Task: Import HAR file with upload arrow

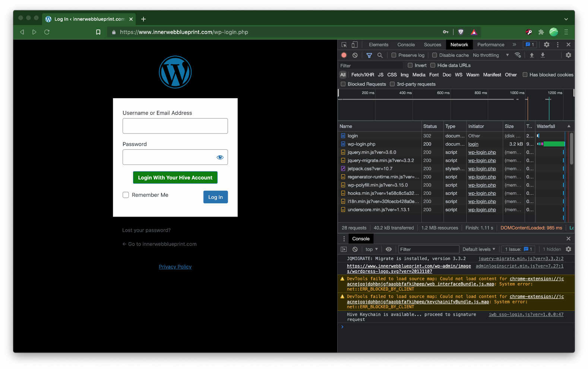Action: pyautogui.click(x=532, y=55)
